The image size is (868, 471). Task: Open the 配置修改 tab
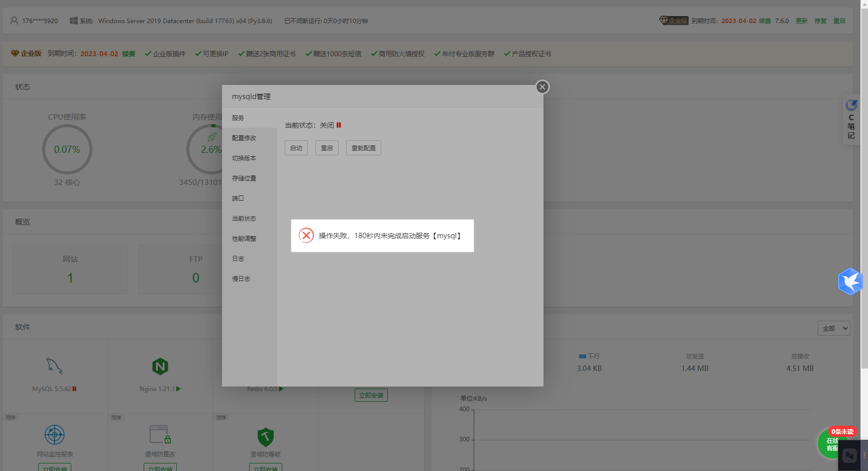click(x=250, y=138)
